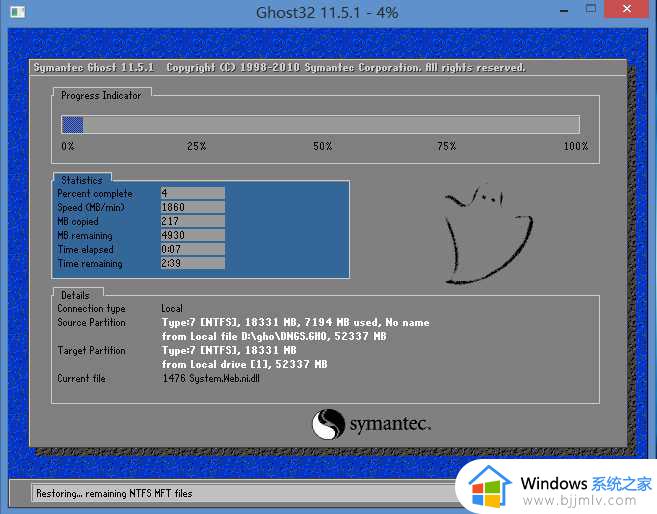Viewport: 657px width, 514px height.
Task: Click the 'MB copied' label
Action: (78, 222)
